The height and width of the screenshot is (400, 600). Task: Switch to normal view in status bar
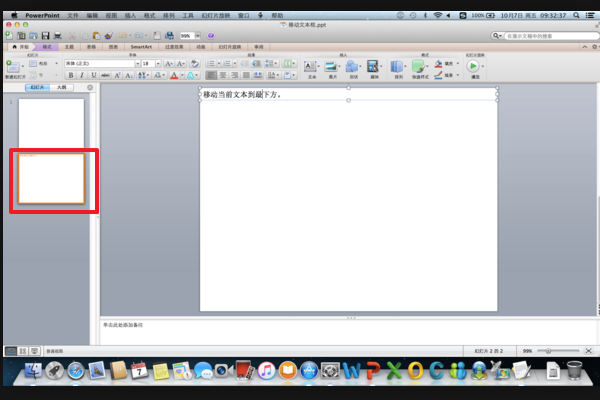(11, 351)
